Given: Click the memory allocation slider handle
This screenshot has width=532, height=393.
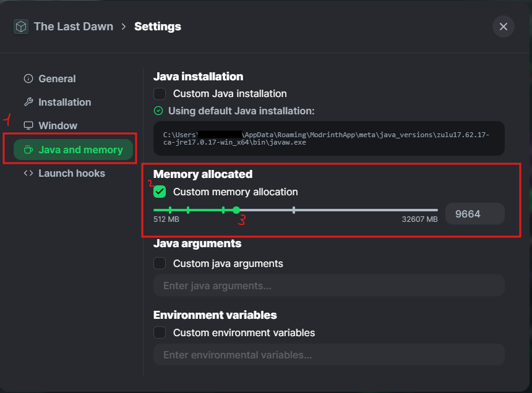Looking at the screenshot, I should pyautogui.click(x=236, y=210).
